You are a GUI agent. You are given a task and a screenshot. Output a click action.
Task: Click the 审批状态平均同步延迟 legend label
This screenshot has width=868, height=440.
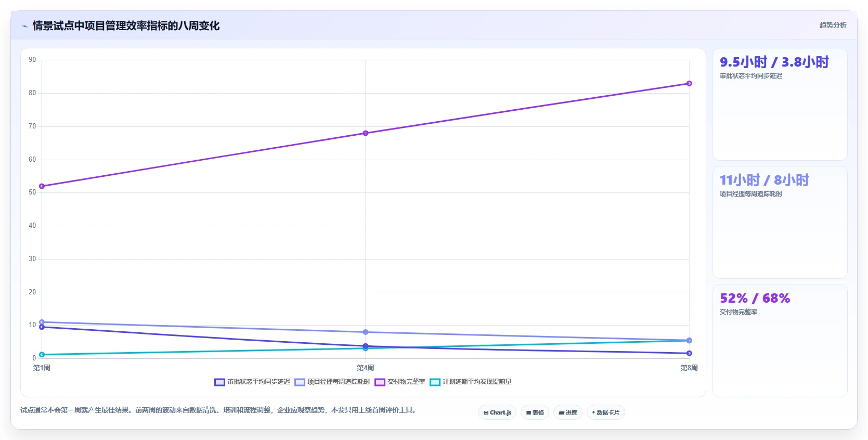(x=258, y=382)
